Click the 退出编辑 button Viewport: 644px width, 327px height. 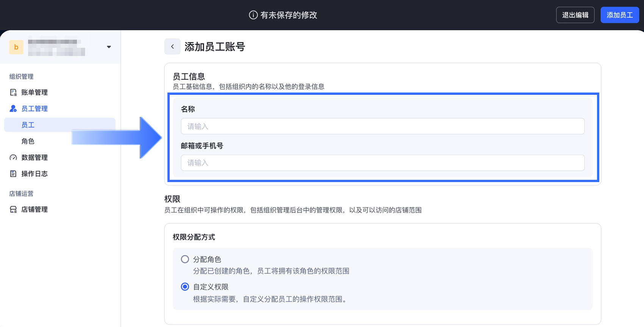pyautogui.click(x=575, y=15)
